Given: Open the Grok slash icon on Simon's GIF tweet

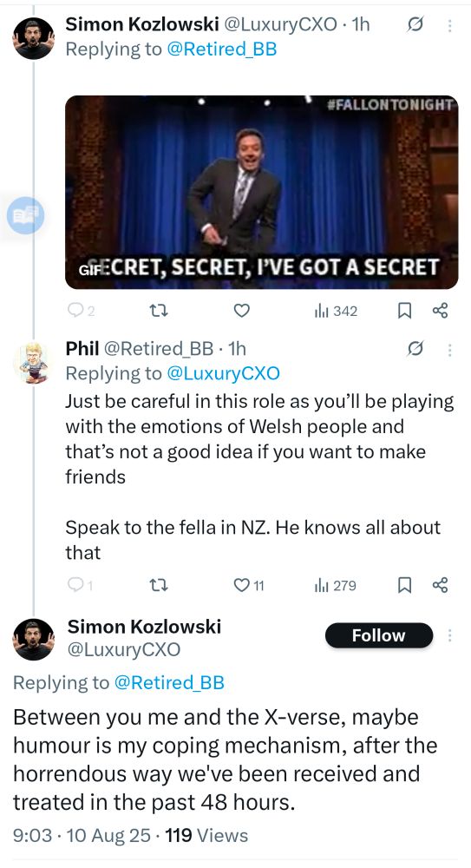Looking at the screenshot, I should (x=415, y=25).
